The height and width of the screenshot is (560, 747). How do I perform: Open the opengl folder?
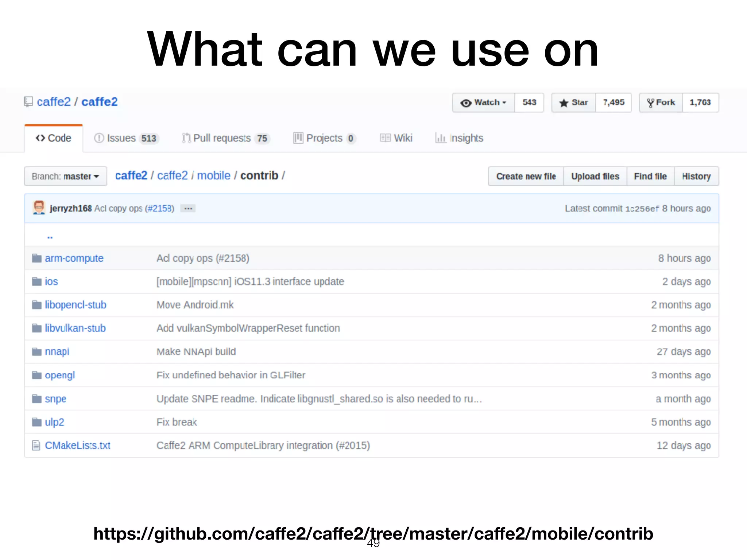pyautogui.click(x=60, y=375)
